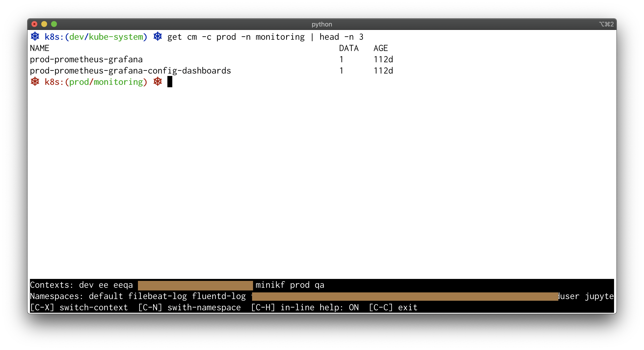
Task: Click the window shortcut indicator ⌥⌘2
Action: point(606,24)
